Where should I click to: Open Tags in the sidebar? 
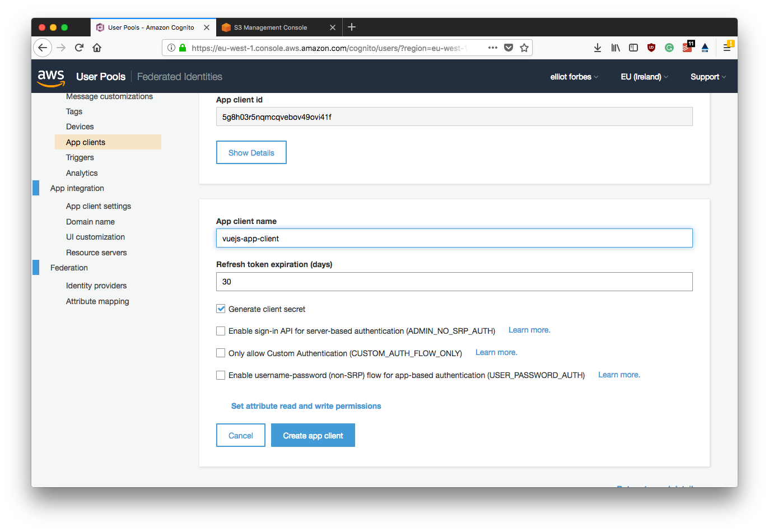coord(74,111)
